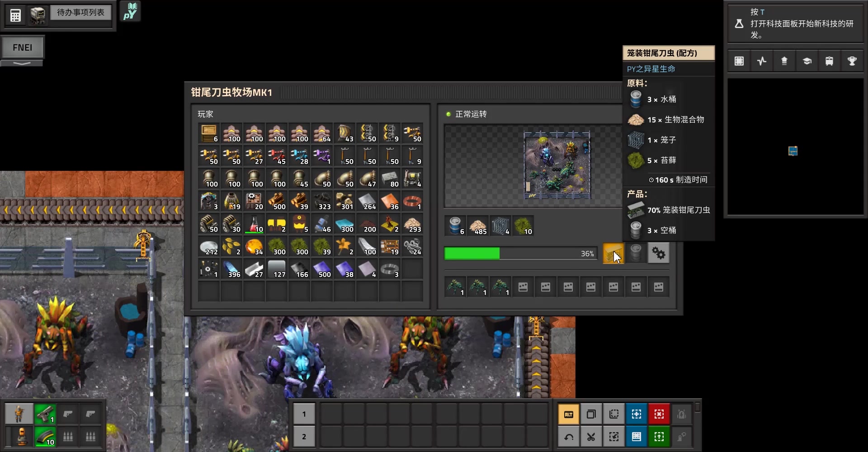This screenshot has height=452, width=868.
Task: Pick up the ore stack of 301
Action: click(344, 201)
